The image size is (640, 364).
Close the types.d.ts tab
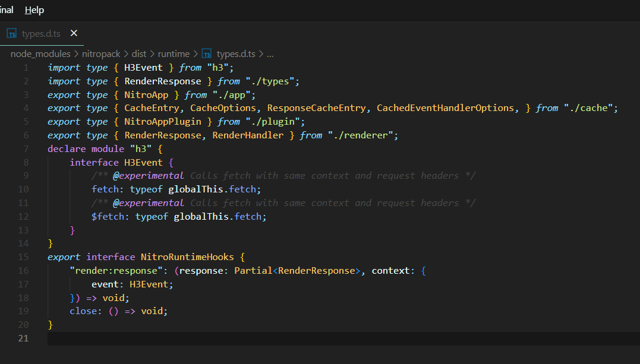(74, 33)
